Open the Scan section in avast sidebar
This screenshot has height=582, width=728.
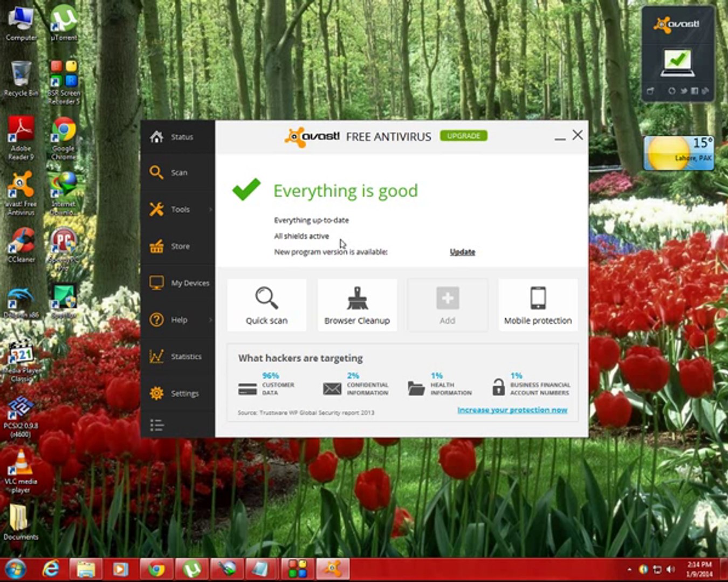[x=177, y=172]
